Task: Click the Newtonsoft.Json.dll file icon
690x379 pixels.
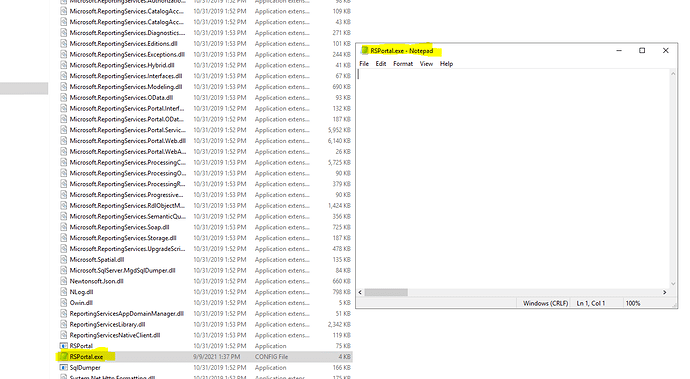Action: [x=64, y=281]
